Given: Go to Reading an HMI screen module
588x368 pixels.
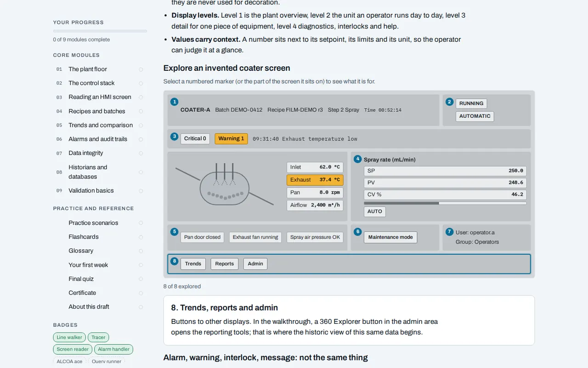Looking at the screenshot, I should coord(100,97).
